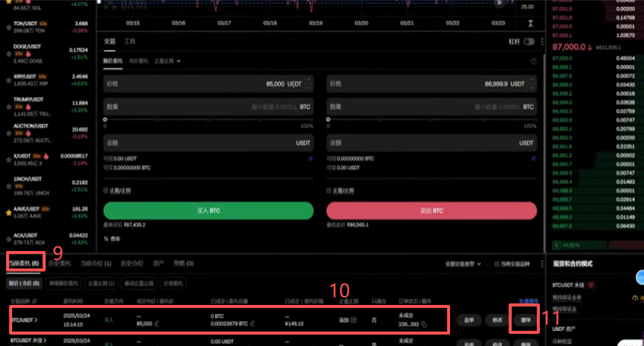Edit order quantity with pencil beside 0.00023679 BTC
Viewport: 644px width, 346px height.
252,324
